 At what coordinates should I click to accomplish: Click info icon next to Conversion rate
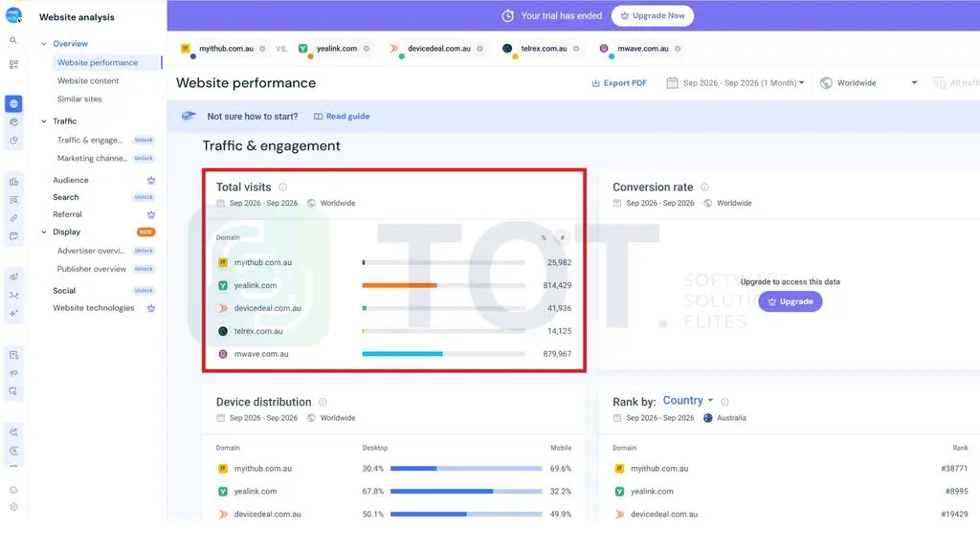coord(704,187)
